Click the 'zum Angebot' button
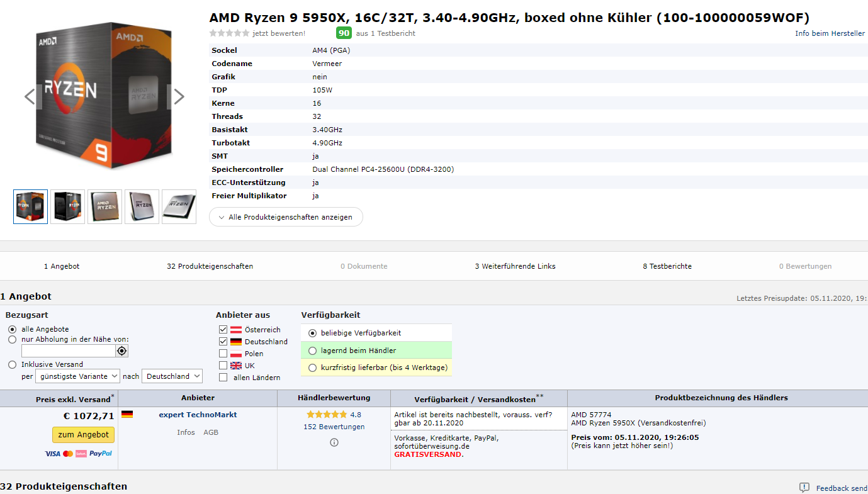 [84, 435]
